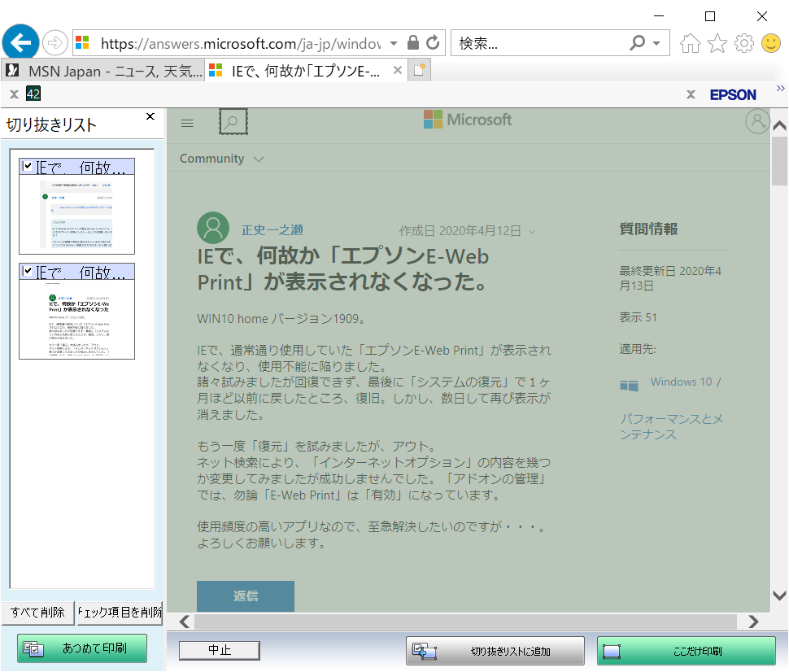Close the 切り抜きリスト panel
Image resolution: width=789 pixels, height=672 pixels.
click(150, 116)
